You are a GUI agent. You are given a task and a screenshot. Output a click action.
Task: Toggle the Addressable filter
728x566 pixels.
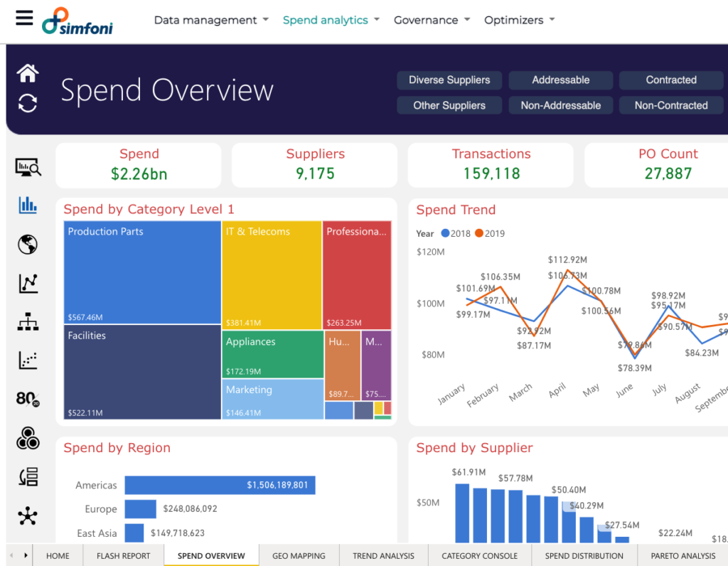tap(560, 80)
